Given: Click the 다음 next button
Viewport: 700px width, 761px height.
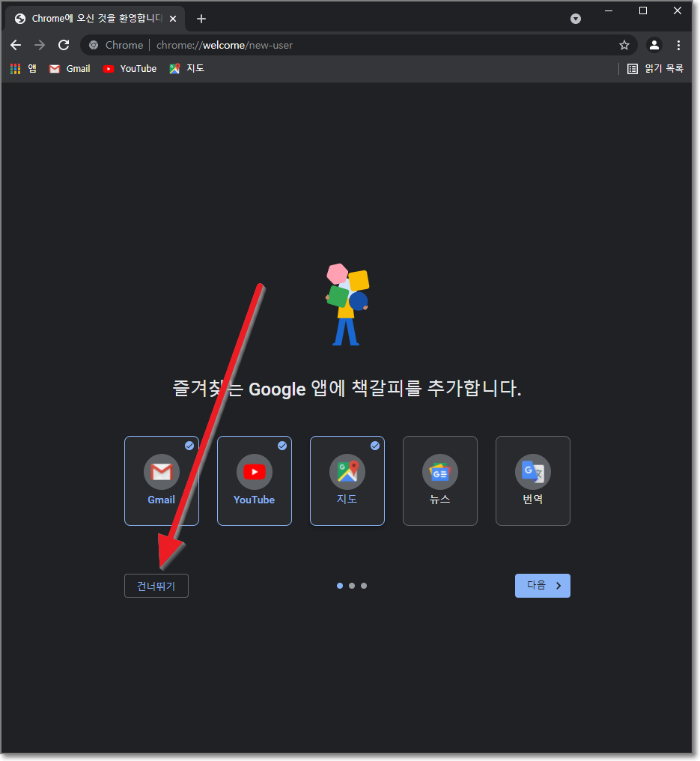Looking at the screenshot, I should (x=542, y=586).
